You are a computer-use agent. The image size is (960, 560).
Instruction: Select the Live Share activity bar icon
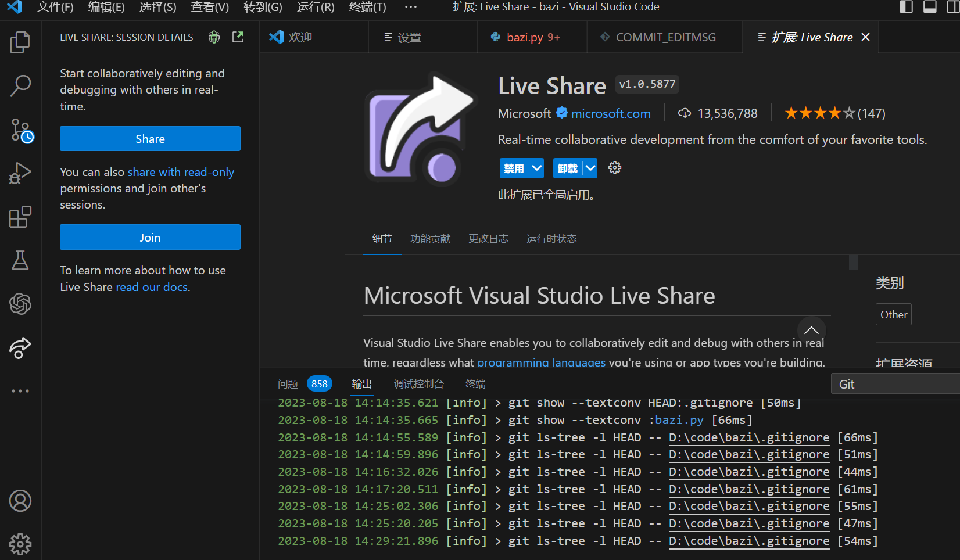point(20,347)
